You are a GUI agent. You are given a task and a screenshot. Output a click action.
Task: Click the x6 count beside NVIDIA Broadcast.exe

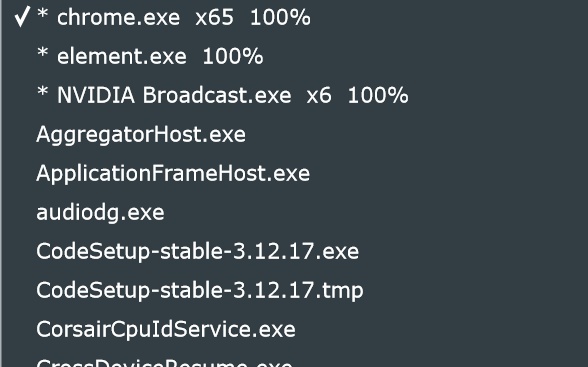click(319, 96)
